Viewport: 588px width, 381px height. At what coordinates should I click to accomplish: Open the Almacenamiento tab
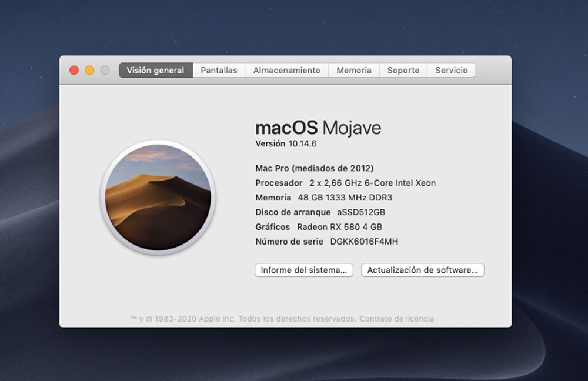286,71
